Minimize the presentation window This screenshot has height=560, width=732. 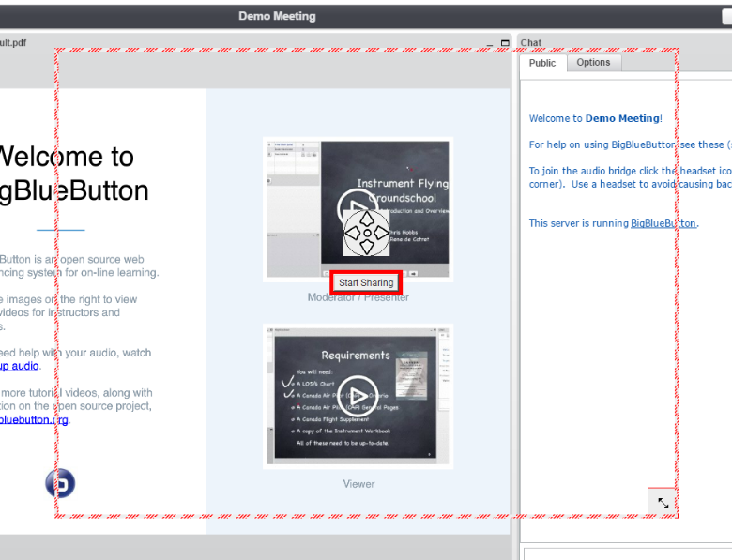pyautogui.click(x=489, y=43)
